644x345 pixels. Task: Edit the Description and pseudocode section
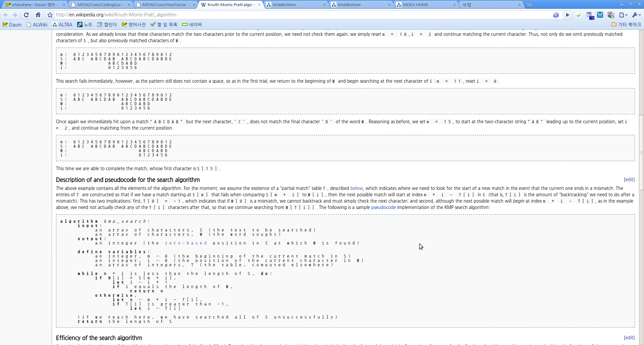coord(629,180)
